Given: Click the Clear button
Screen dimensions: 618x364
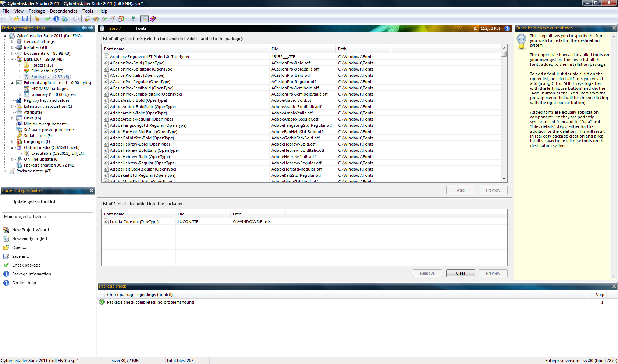Looking at the screenshot, I should click(x=461, y=273).
